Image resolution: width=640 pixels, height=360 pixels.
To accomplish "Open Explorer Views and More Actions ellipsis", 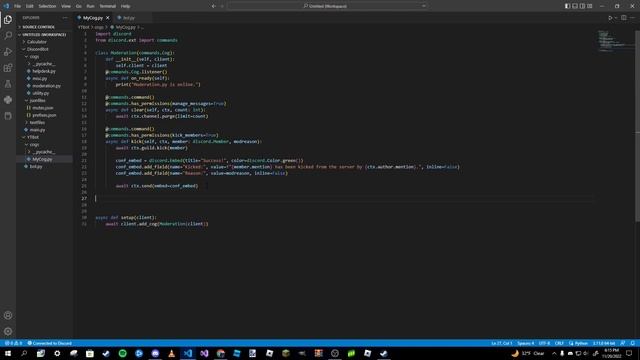I will pos(65,18).
